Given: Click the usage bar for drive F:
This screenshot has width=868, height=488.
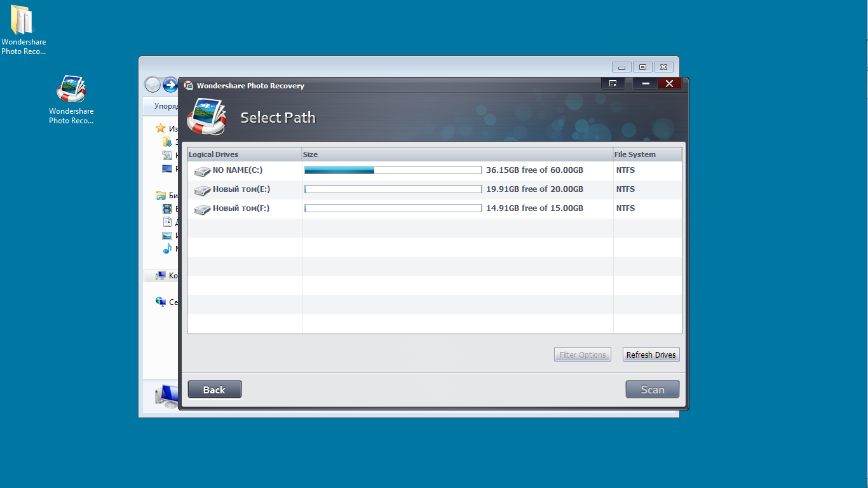Looking at the screenshot, I should click(393, 208).
